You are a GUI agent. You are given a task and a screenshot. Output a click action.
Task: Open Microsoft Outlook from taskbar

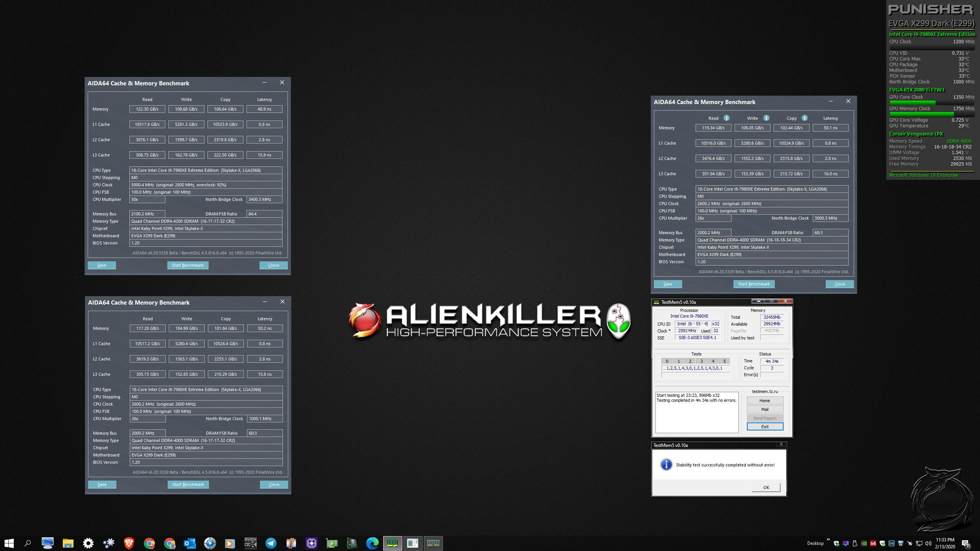pyautogui.click(x=189, y=543)
